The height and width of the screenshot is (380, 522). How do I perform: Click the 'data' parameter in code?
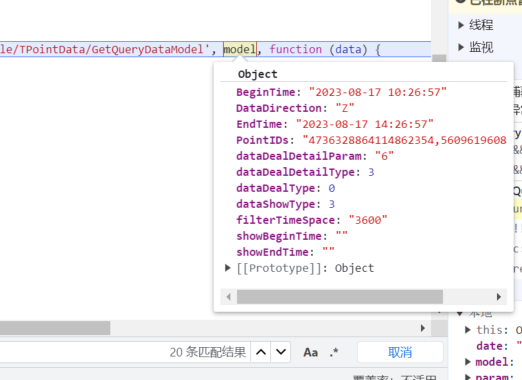(x=348, y=49)
